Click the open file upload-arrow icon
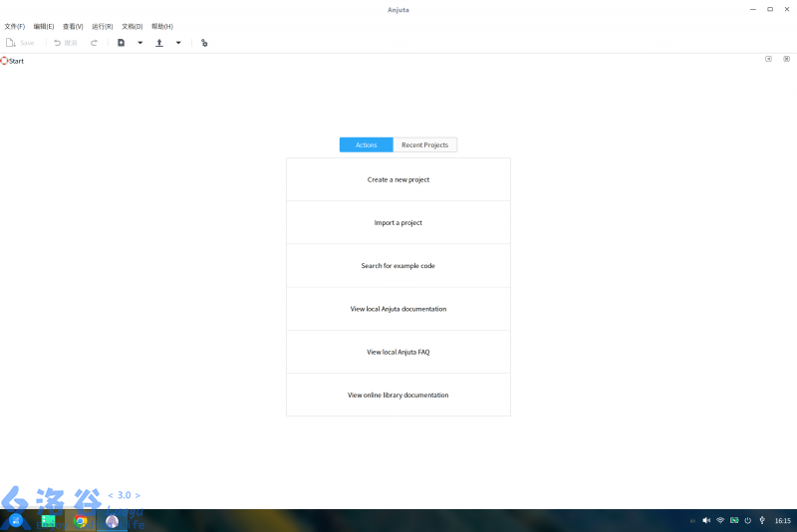Screen dimensions: 797x532 click(159, 43)
